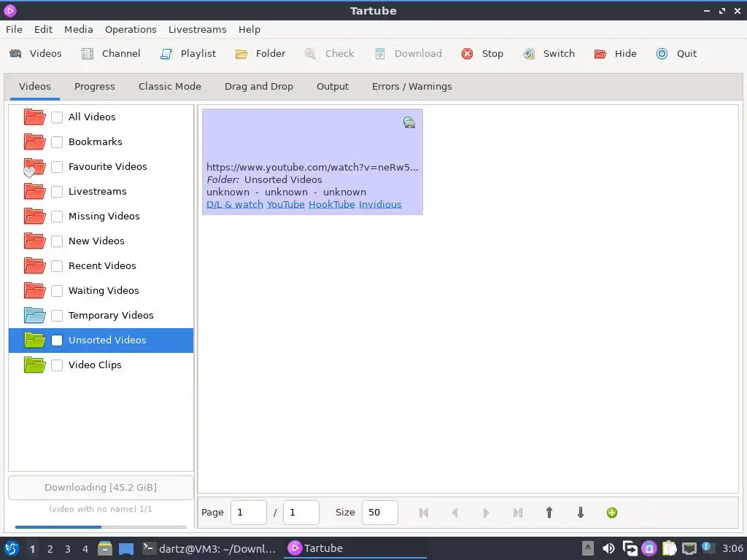Screen dimensions: 747x560
Task: Open the volume control in system tray
Action: coord(608,548)
